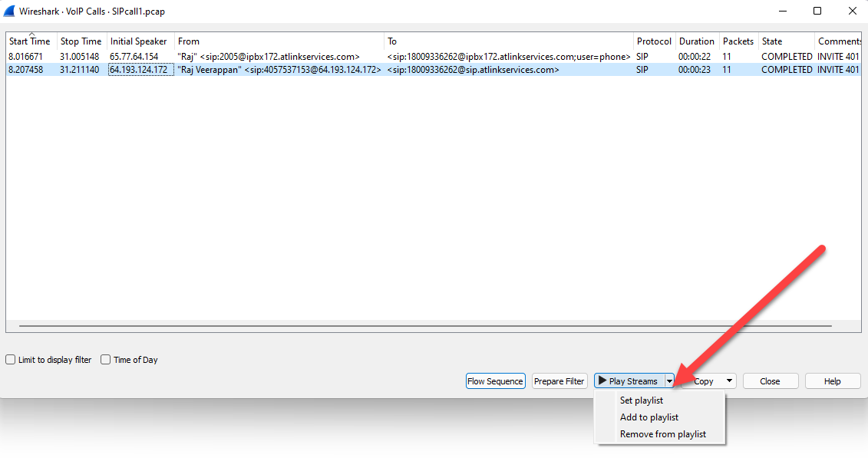Open the Flow Sequence view
Screen dimensions: 868x458
tap(495, 381)
